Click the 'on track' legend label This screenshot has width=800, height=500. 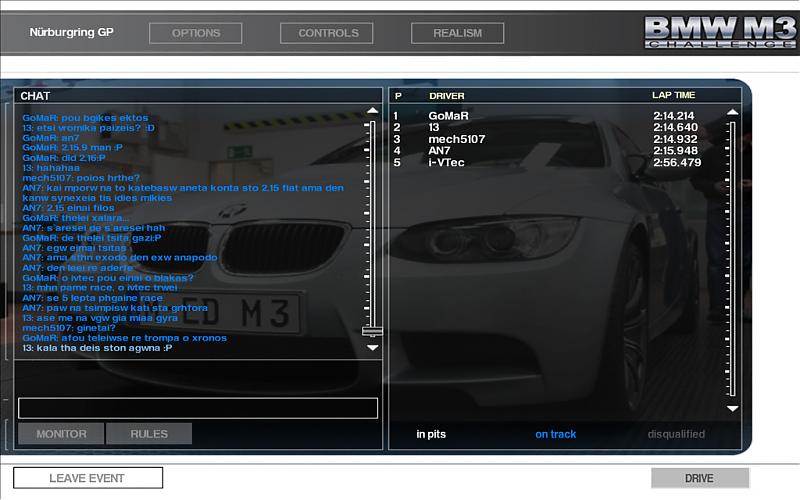click(556, 434)
